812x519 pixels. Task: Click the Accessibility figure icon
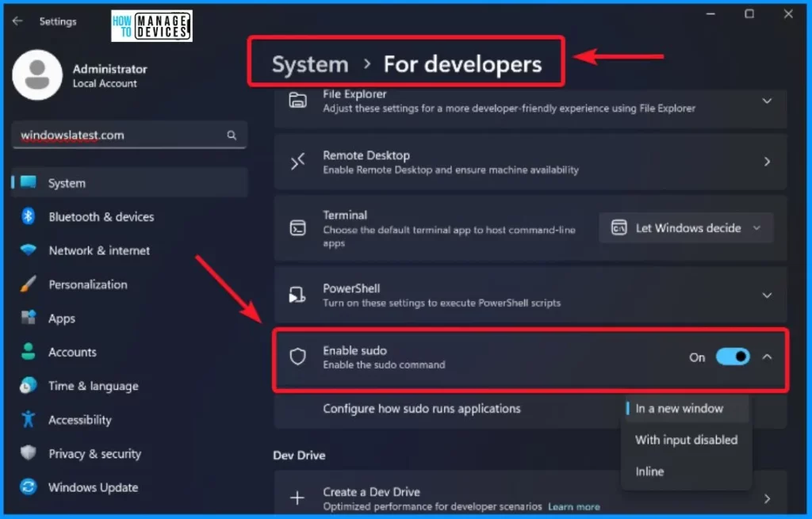29,419
